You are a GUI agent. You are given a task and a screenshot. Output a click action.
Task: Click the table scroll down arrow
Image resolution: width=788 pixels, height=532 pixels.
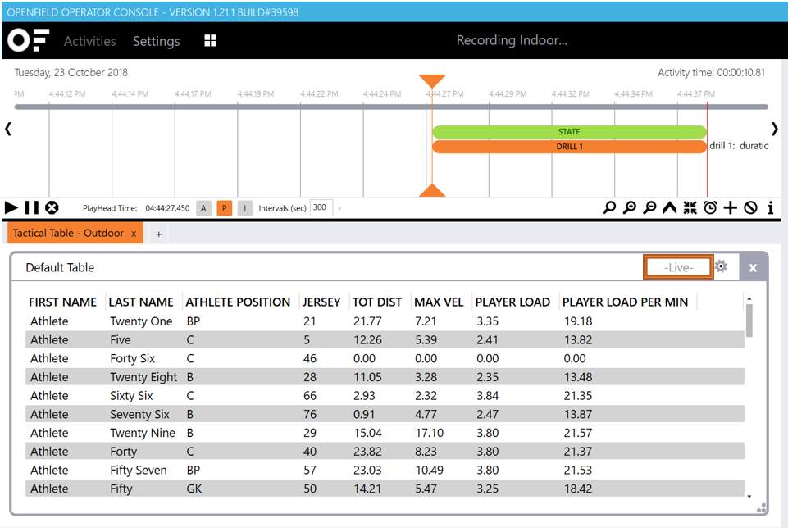click(x=749, y=496)
